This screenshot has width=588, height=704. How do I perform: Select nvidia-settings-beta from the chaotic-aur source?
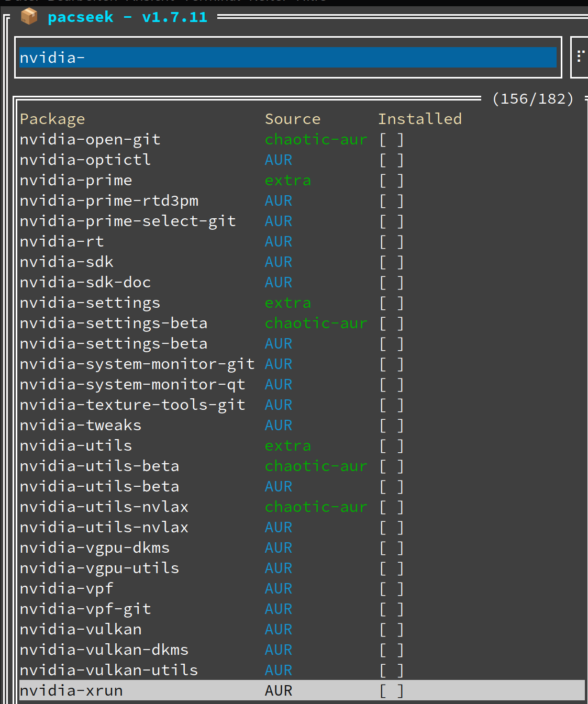114,323
